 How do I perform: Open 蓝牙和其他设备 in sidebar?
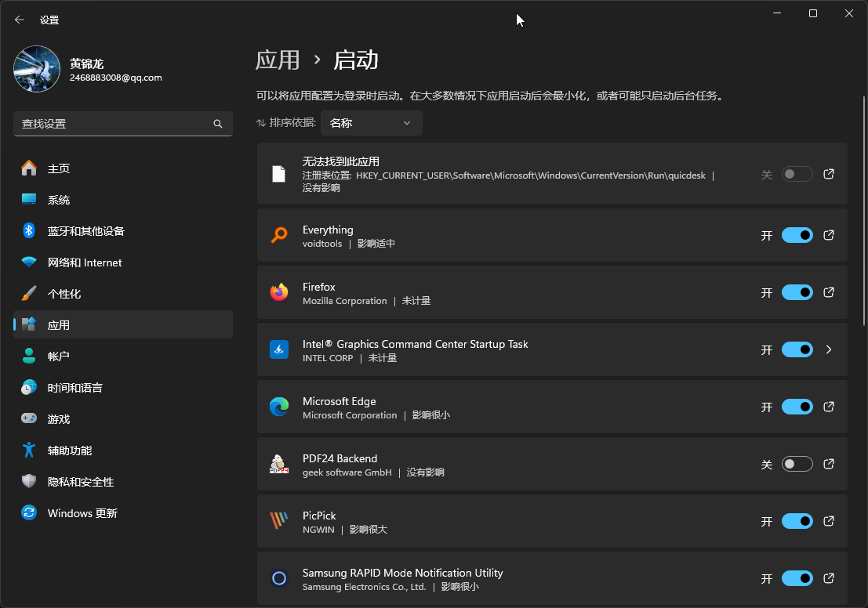[85, 231]
